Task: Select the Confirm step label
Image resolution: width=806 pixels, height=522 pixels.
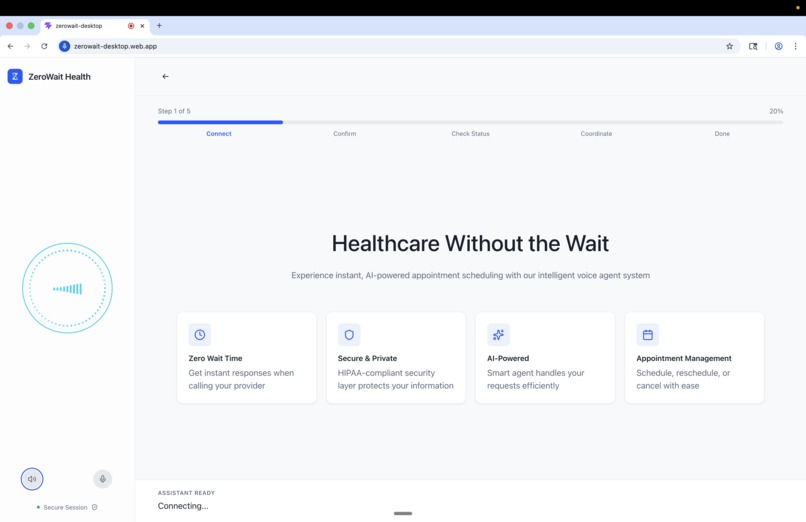Action: (x=344, y=134)
